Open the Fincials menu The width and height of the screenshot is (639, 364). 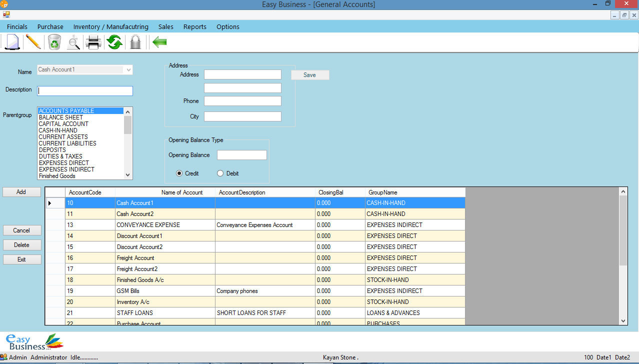tap(17, 26)
